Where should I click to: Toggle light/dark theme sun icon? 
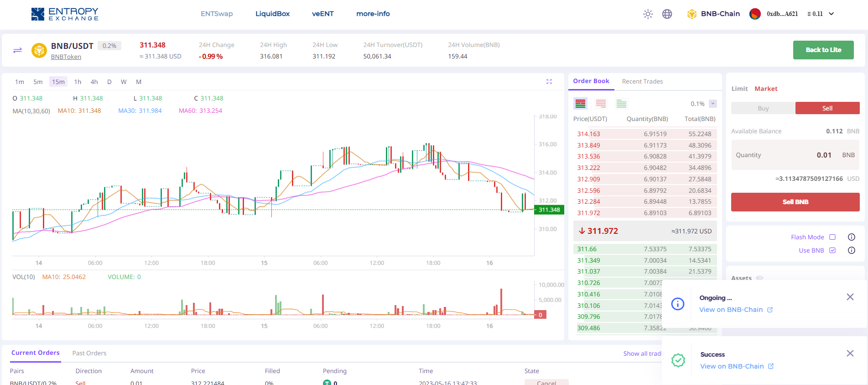[648, 14]
